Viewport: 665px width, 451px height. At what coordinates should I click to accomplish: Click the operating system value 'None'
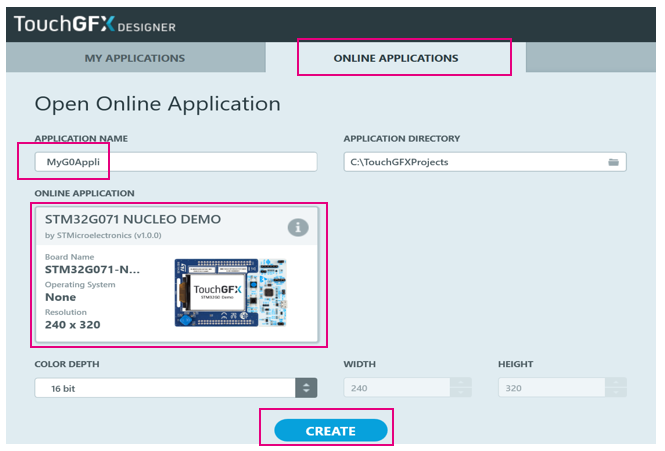pos(61,297)
